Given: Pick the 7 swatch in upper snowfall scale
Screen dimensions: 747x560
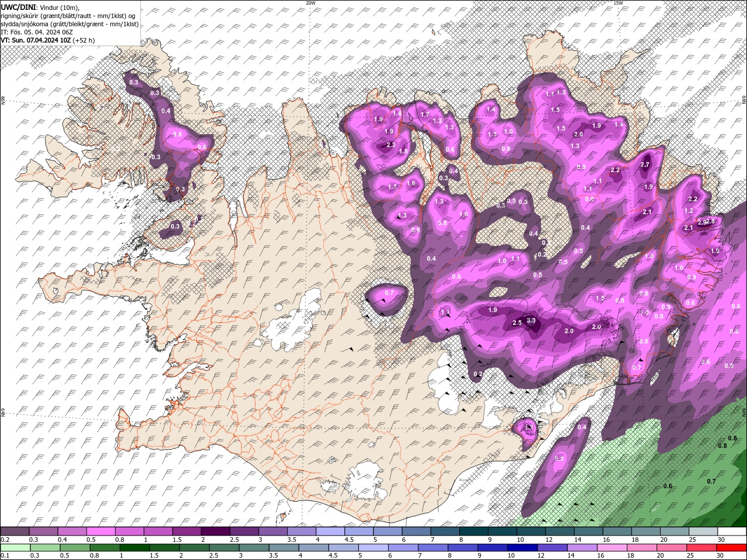Looking at the screenshot, I should pyautogui.click(x=445, y=531).
